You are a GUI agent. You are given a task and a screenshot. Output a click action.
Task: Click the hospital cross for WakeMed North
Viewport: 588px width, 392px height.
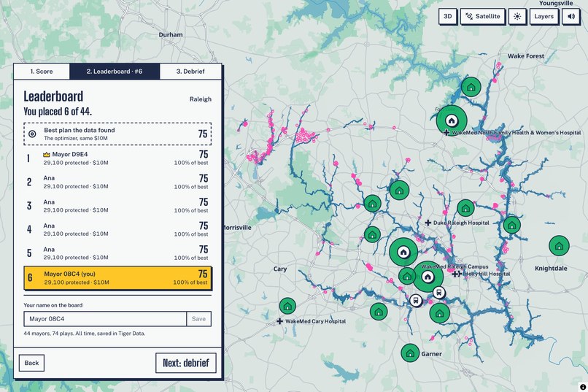[x=446, y=132]
